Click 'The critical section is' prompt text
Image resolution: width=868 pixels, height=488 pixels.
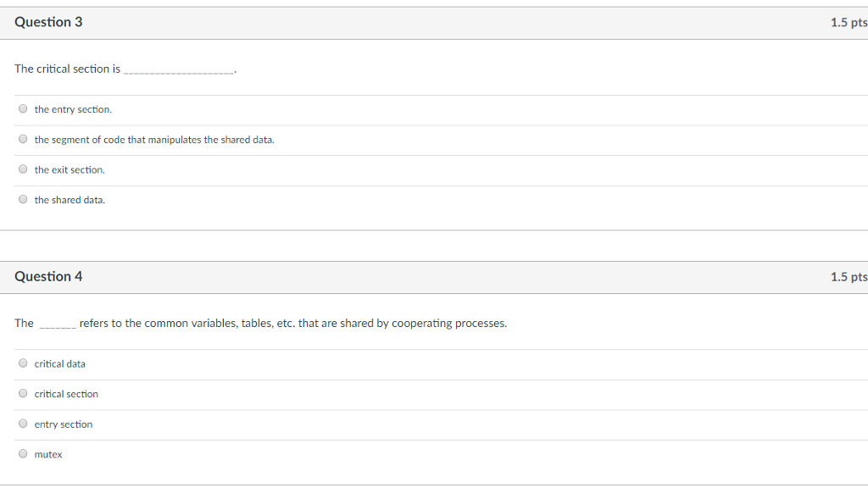coord(68,69)
